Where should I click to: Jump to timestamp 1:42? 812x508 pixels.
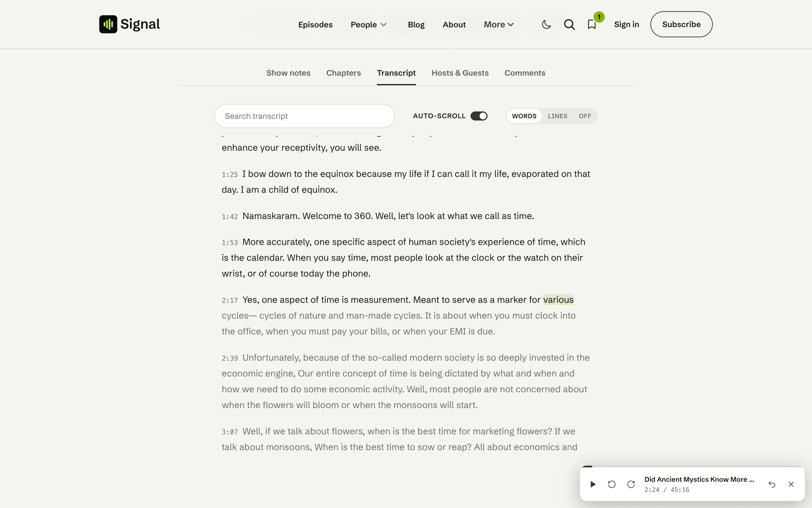pos(230,217)
